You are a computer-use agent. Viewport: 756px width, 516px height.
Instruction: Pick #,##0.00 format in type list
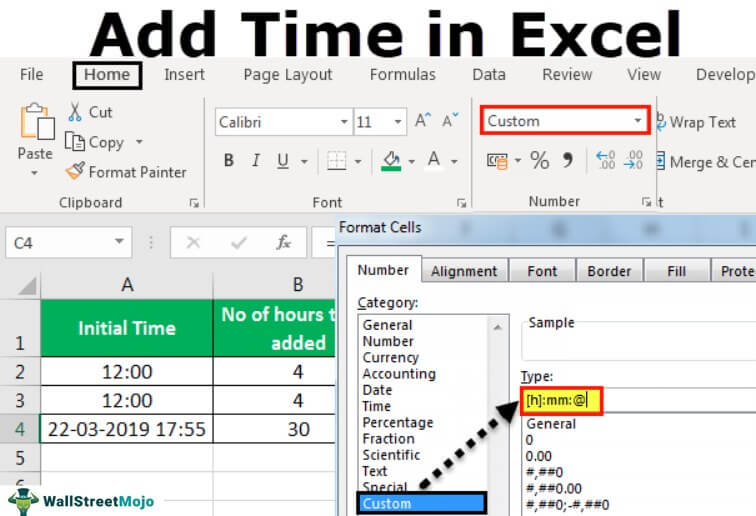[x=554, y=489]
